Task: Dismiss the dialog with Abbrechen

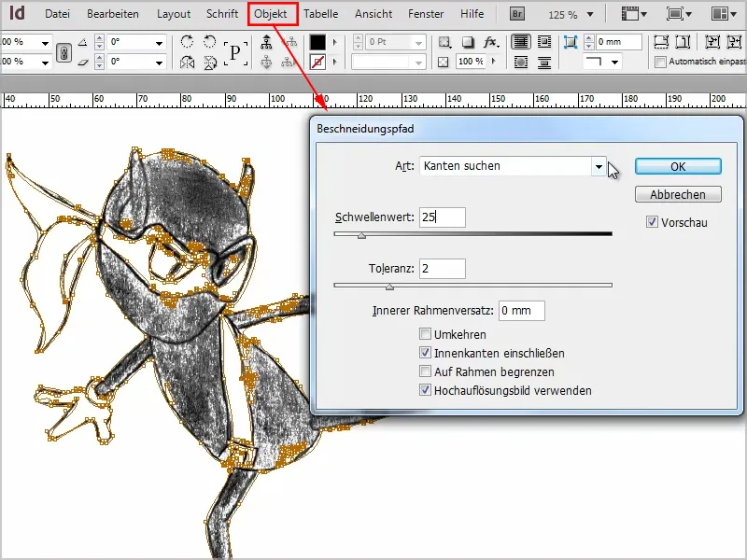Action: click(678, 193)
